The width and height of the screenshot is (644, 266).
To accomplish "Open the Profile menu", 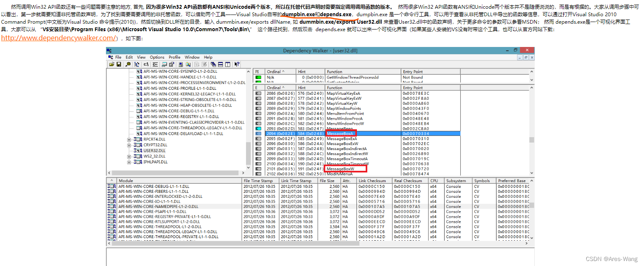I will click(175, 57).
